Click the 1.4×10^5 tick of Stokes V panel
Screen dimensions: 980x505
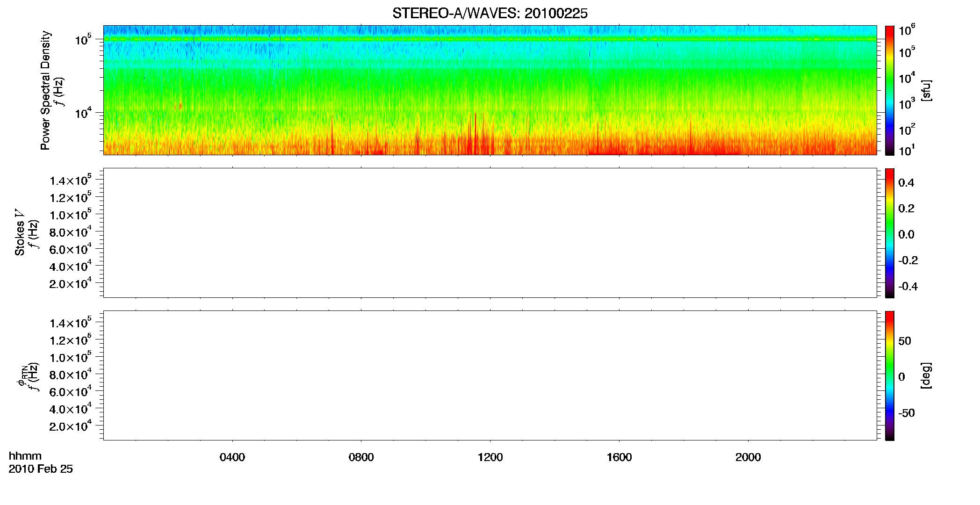[71, 180]
